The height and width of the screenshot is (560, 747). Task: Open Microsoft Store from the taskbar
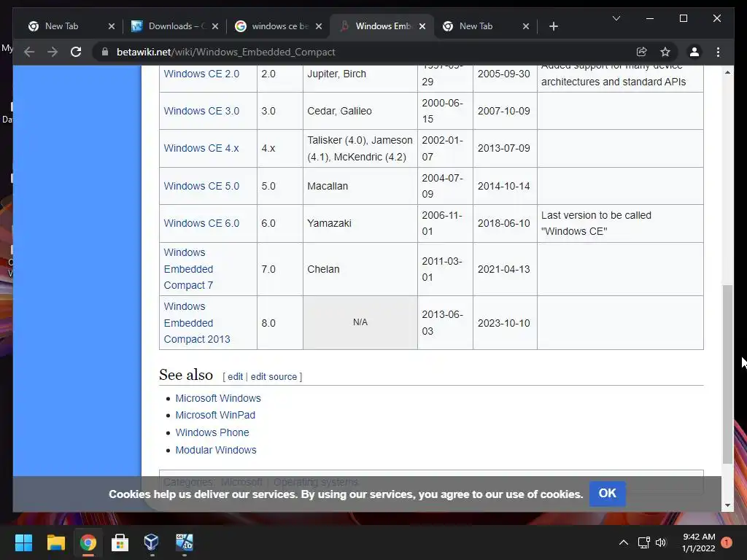(x=120, y=542)
